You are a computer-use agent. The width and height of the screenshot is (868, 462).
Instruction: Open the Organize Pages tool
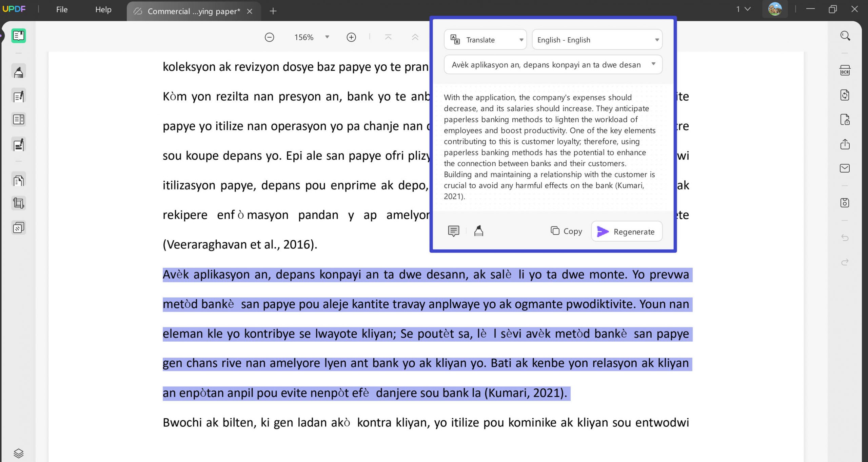pos(19,180)
